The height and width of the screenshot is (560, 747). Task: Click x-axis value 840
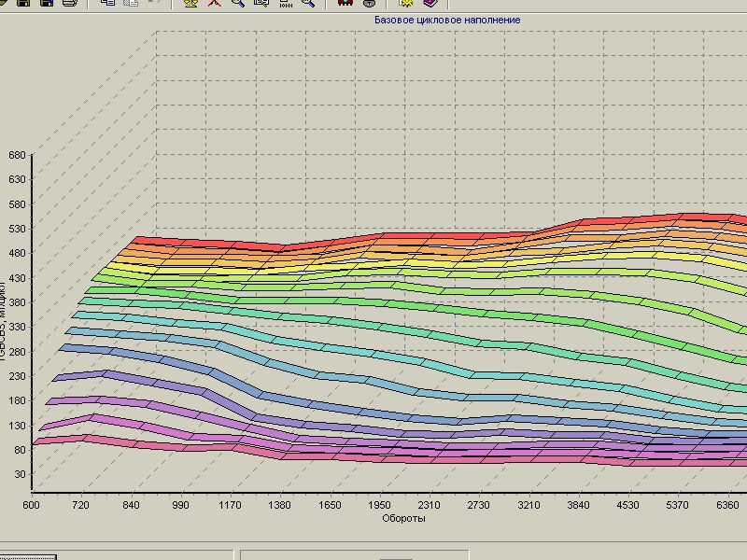pos(131,505)
